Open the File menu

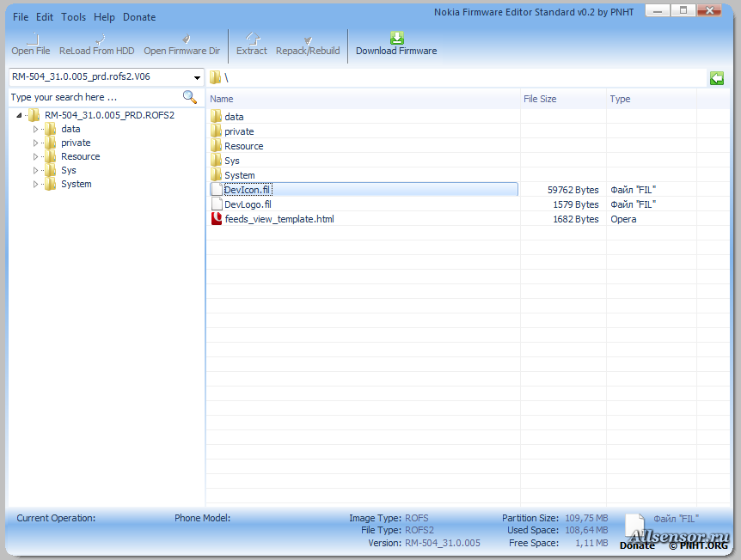click(x=21, y=17)
